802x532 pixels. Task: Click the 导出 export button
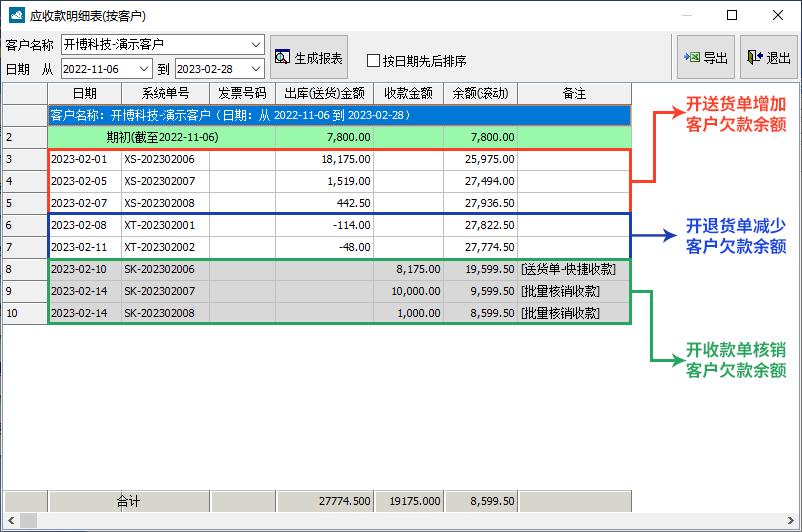(x=706, y=57)
